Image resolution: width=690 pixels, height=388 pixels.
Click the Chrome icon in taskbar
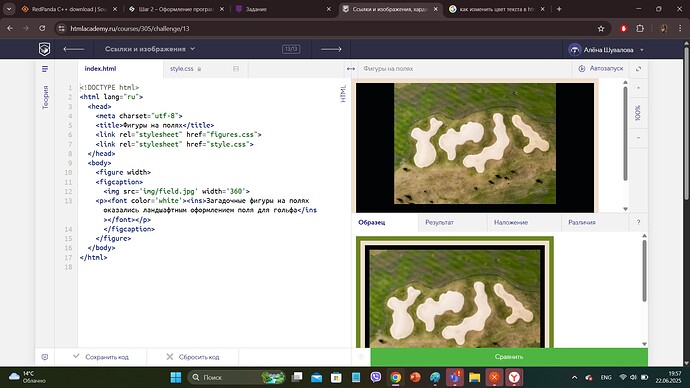pos(395,377)
